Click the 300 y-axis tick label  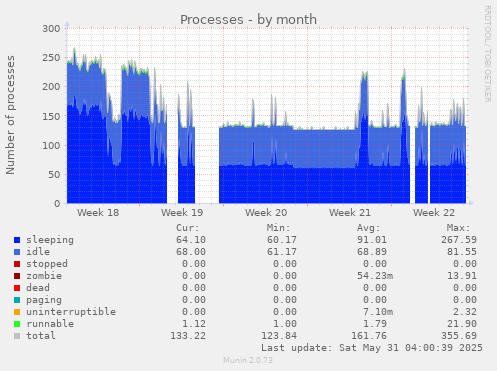(x=51, y=29)
